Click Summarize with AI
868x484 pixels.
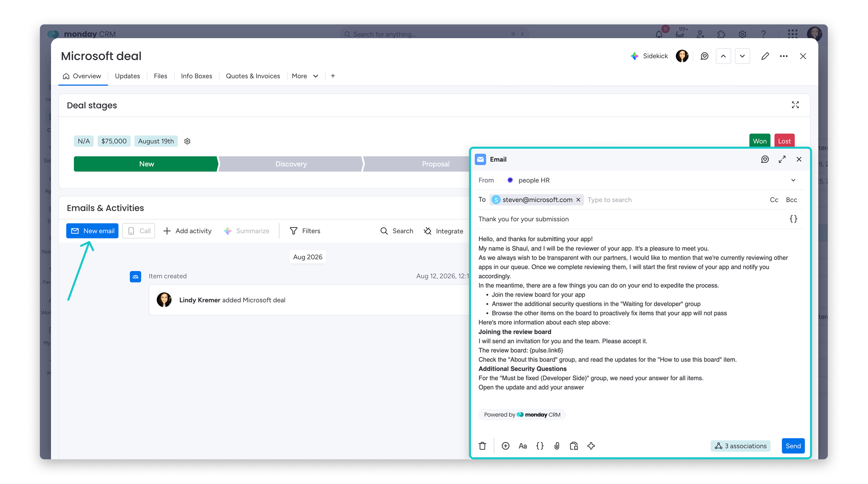coord(247,231)
